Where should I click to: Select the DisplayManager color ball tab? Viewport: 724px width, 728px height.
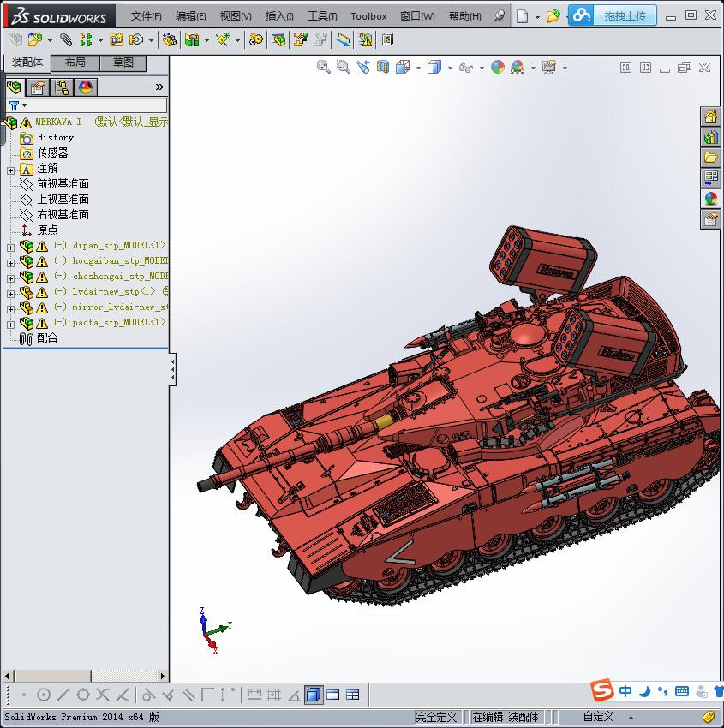(x=86, y=87)
